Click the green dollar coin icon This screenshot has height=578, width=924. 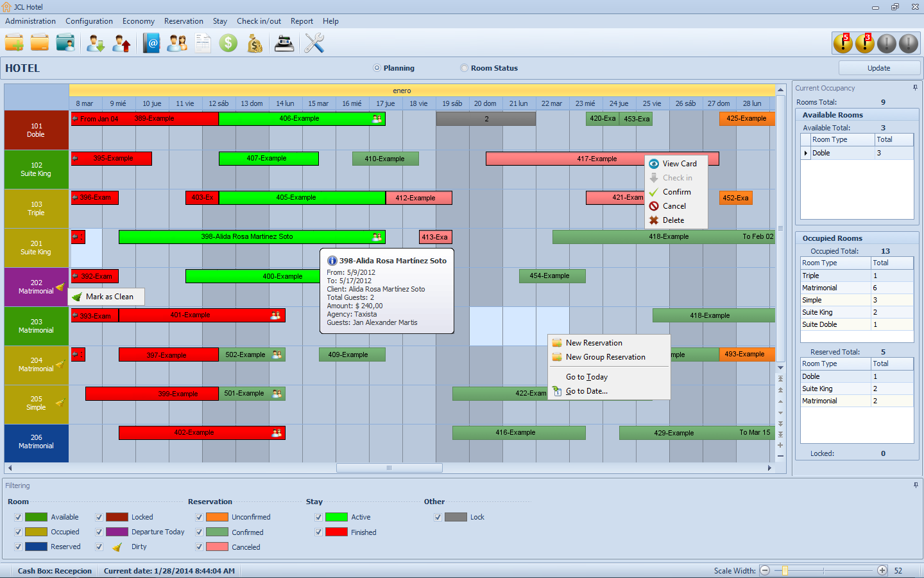click(x=228, y=44)
